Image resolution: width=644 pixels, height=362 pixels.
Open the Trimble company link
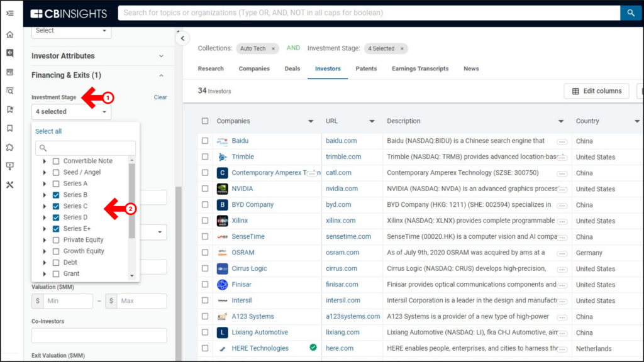tap(243, 156)
